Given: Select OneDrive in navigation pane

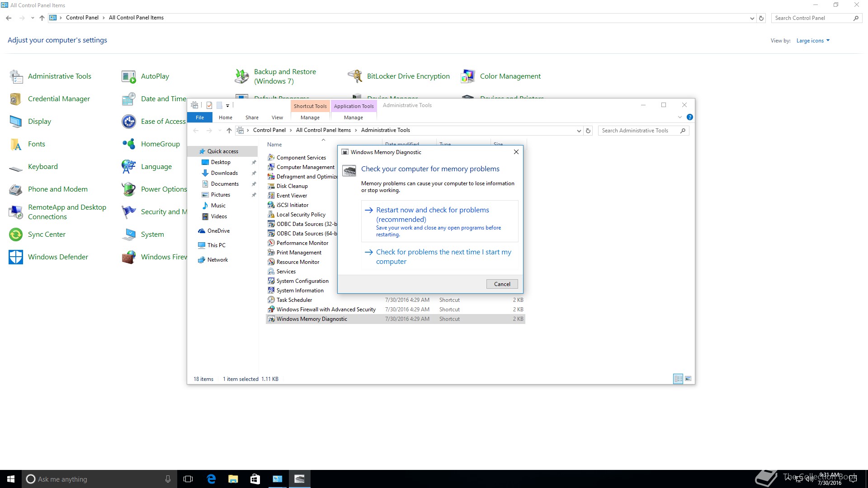Looking at the screenshot, I should (218, 231).
